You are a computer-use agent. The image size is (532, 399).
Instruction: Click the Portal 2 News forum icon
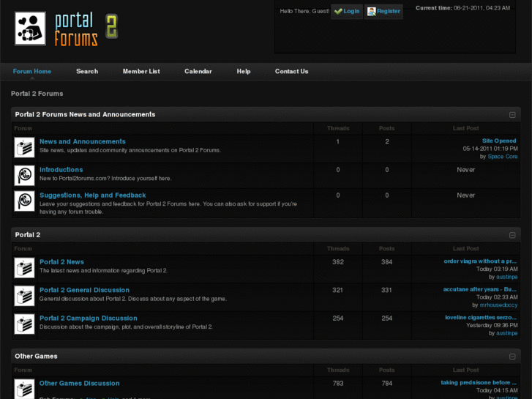point(24,267)
